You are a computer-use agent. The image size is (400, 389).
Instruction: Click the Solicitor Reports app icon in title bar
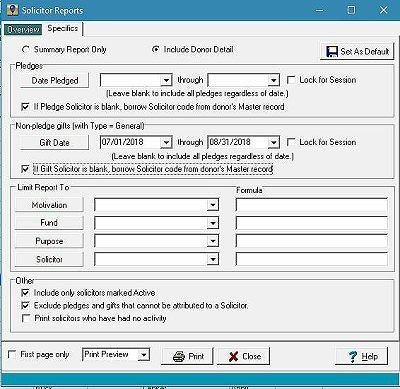click(13, 10)
